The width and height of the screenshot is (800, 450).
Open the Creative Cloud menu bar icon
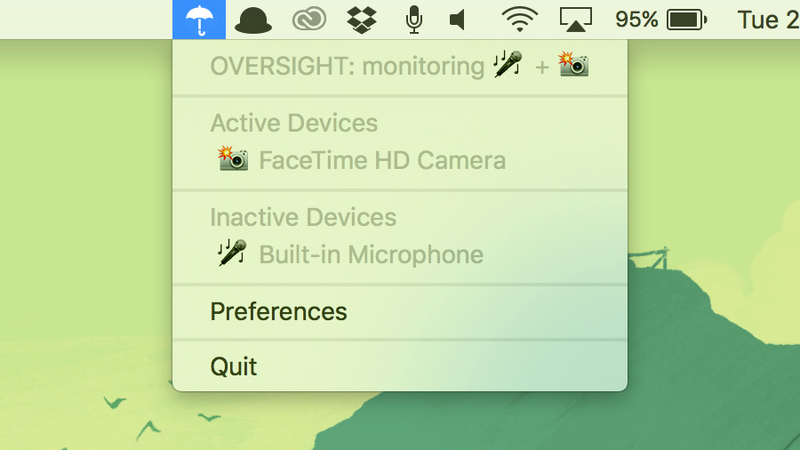click(x=309, y=20)
